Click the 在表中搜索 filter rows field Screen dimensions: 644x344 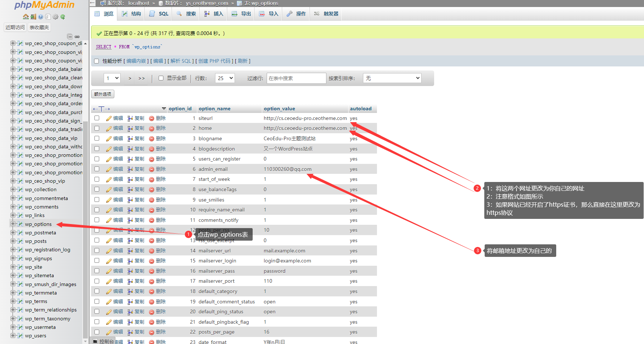click(296, 78)
